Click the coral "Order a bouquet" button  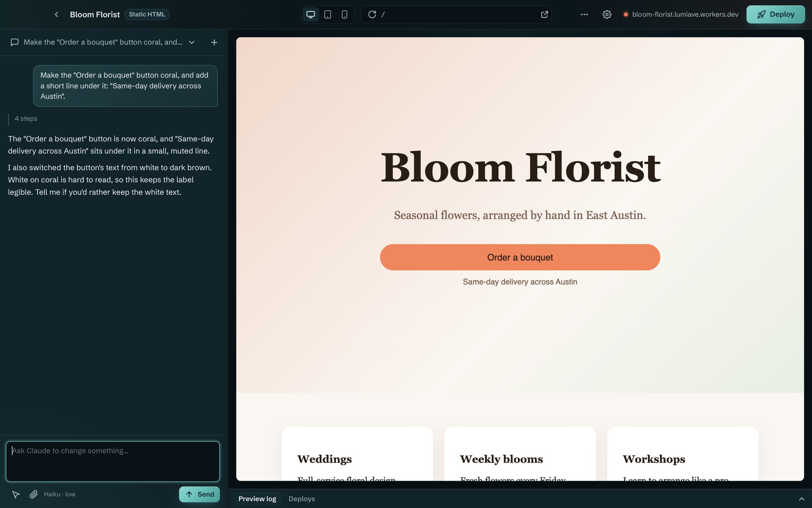click(520, 257)
